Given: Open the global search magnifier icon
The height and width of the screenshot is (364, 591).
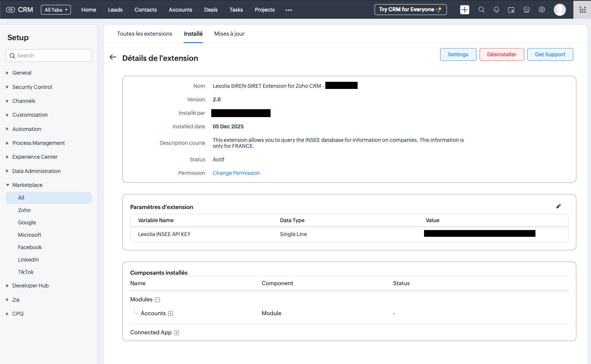Looking at the screenshot, I should [x=481, y=10].
